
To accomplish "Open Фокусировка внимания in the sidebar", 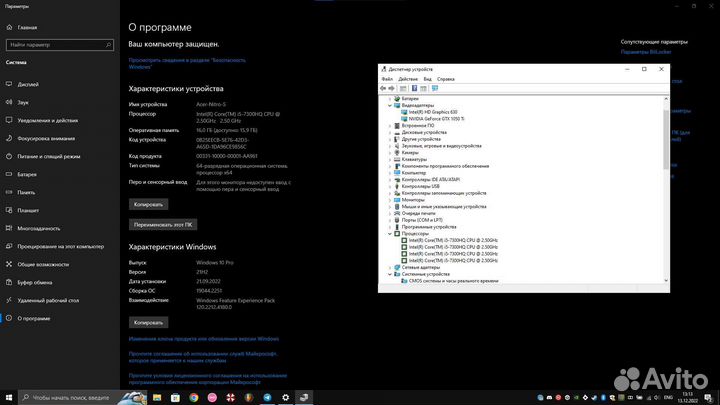I will pos(46,138).
